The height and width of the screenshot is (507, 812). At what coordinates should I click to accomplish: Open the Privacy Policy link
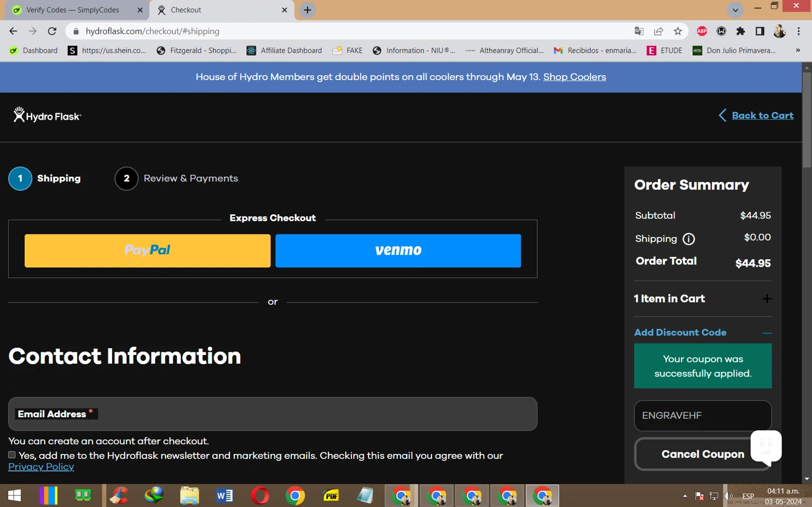pyautogui.click(x=41, y=467)
